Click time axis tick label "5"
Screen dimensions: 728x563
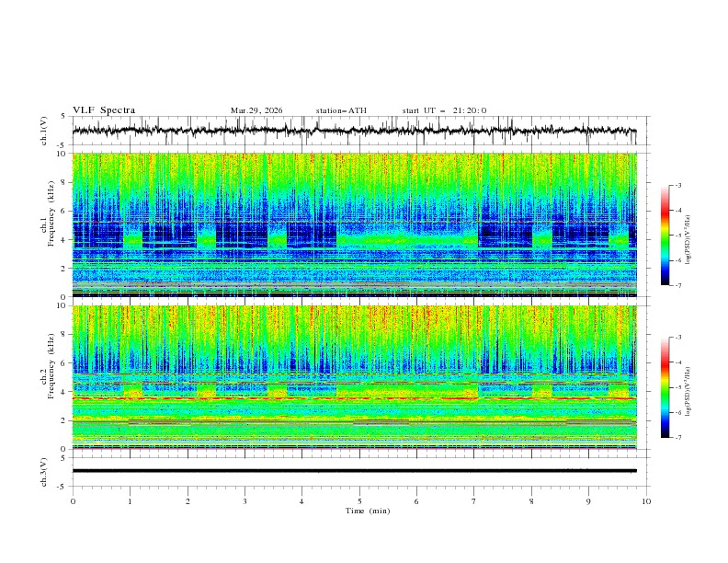click(359, 501)
